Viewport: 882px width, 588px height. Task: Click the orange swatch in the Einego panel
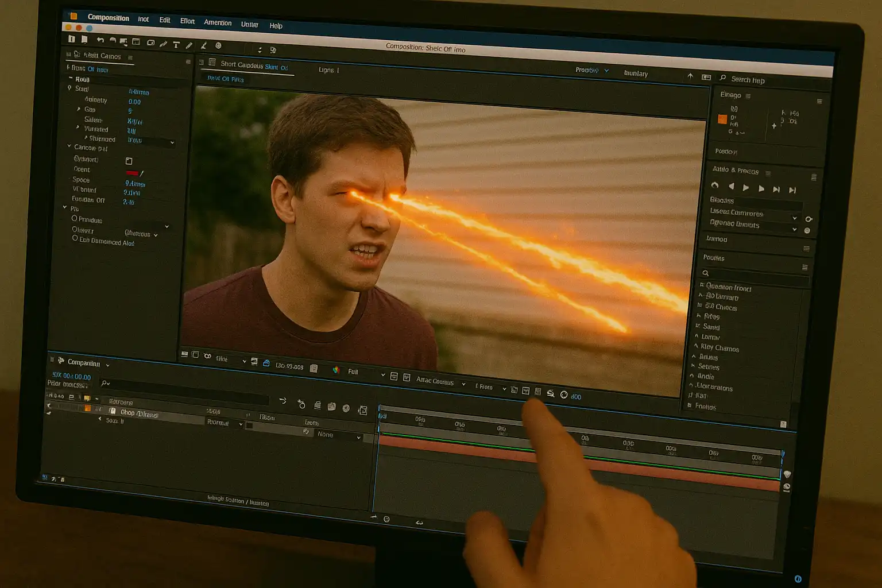point(722,119)
